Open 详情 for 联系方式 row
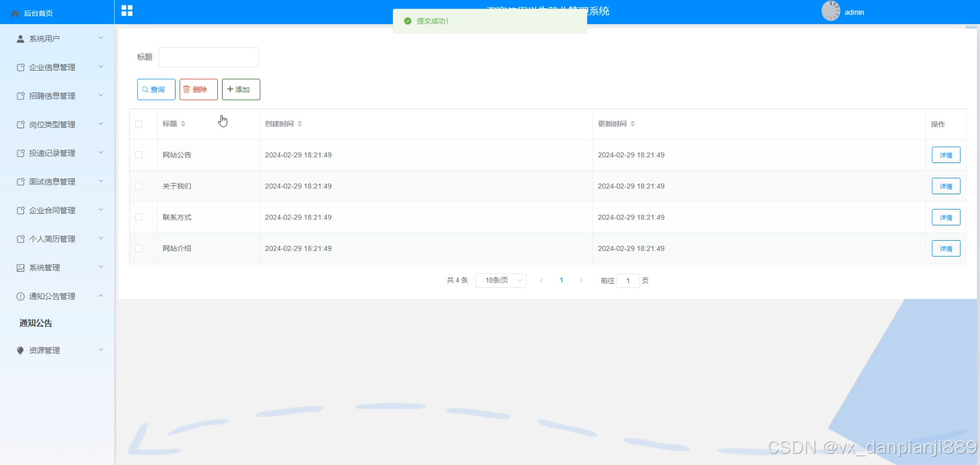980x465 pixels. [946, 217]
